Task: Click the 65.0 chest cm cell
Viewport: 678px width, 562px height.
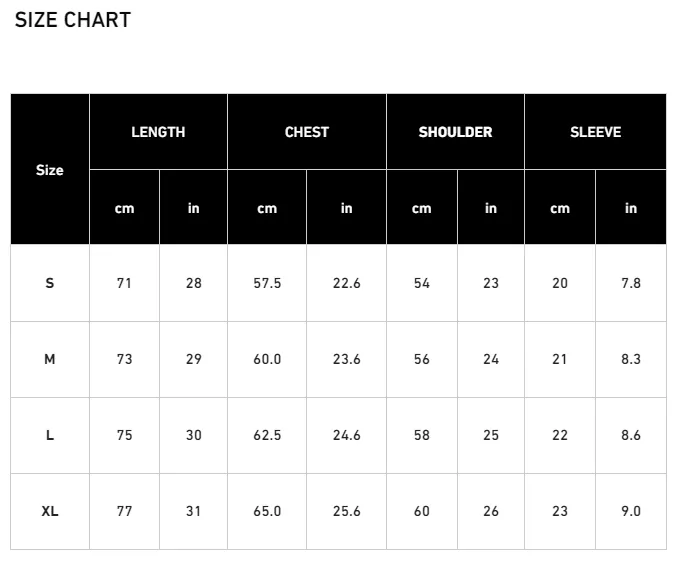Action: (x=267, y=511)
